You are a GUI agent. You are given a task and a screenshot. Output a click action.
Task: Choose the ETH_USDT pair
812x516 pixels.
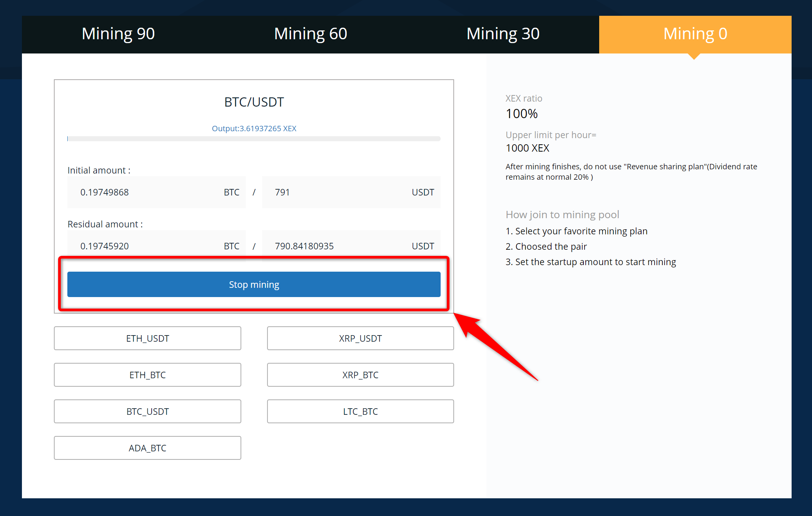coord(147,338)
